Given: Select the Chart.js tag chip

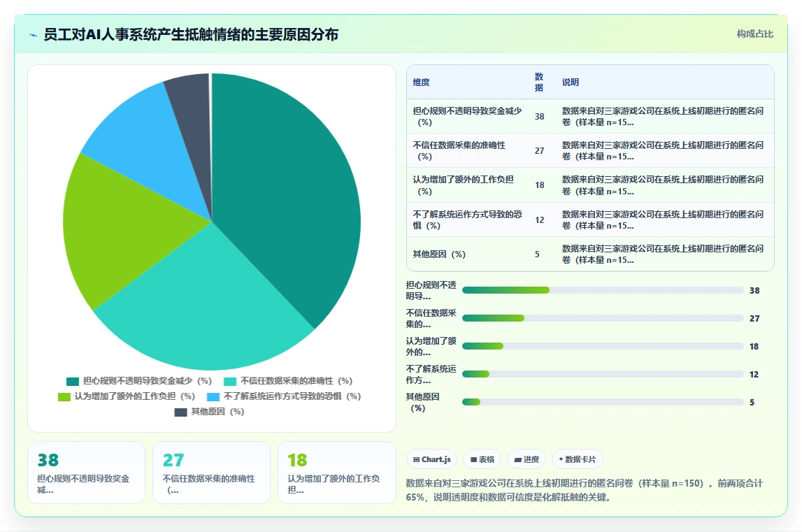Looking at the screenshot, I should (x=431, y=459).
